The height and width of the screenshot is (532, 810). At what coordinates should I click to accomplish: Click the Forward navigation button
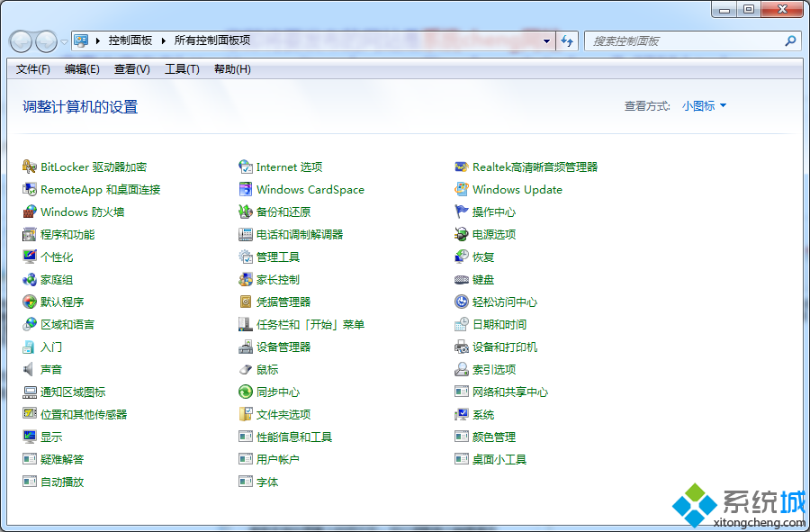[x=46, y=41]
